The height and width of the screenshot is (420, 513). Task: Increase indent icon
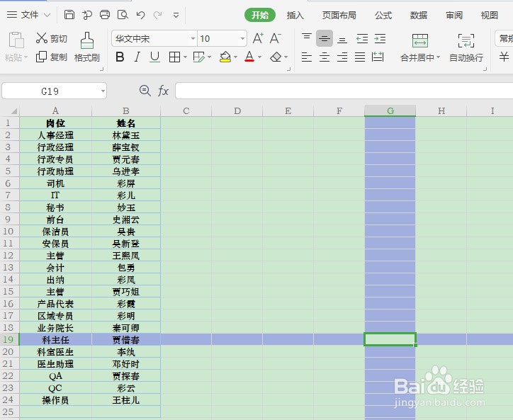[380, 38]
